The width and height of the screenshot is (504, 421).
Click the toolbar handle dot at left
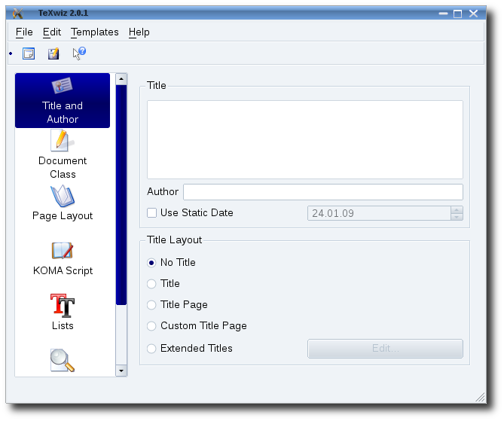click(x=11, y=53)
